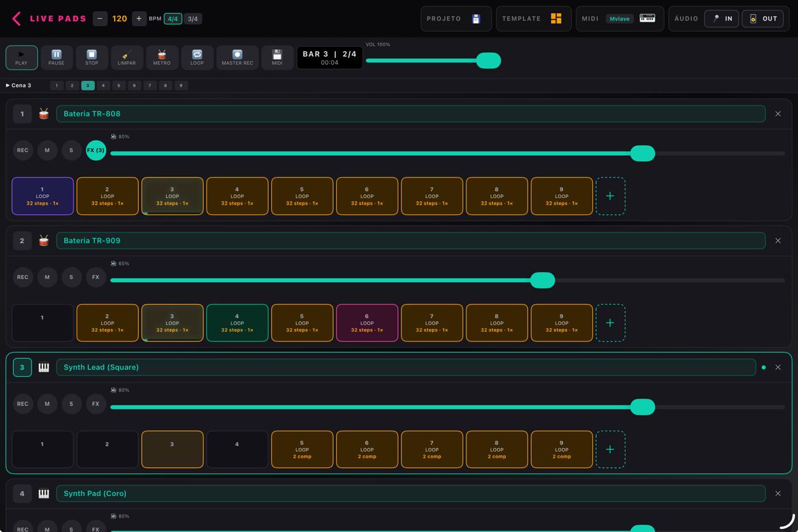Solo the Bateria TR-808 track
The height and width of the screenshot is (532, 798).
coord(71,150)
